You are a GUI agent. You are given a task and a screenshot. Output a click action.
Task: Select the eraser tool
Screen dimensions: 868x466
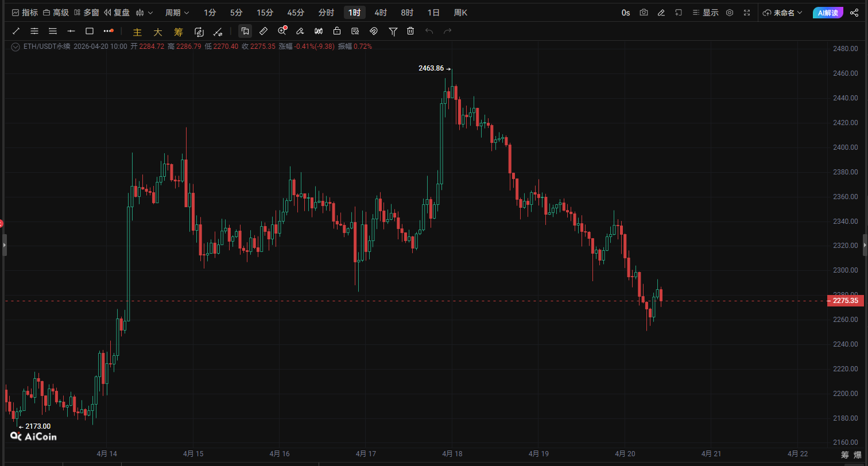pos(300,31)
